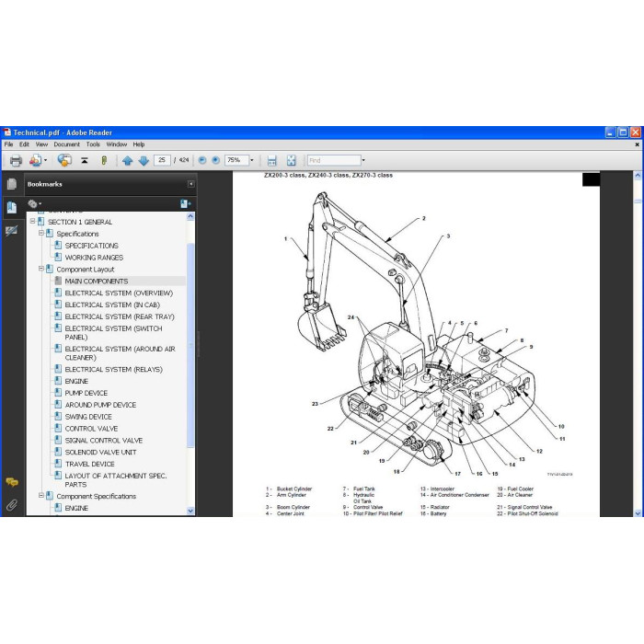Viewport: 644px width, 644px height.
Task: Click the fit width scrolling icon
Action: [x=272, y=161]
